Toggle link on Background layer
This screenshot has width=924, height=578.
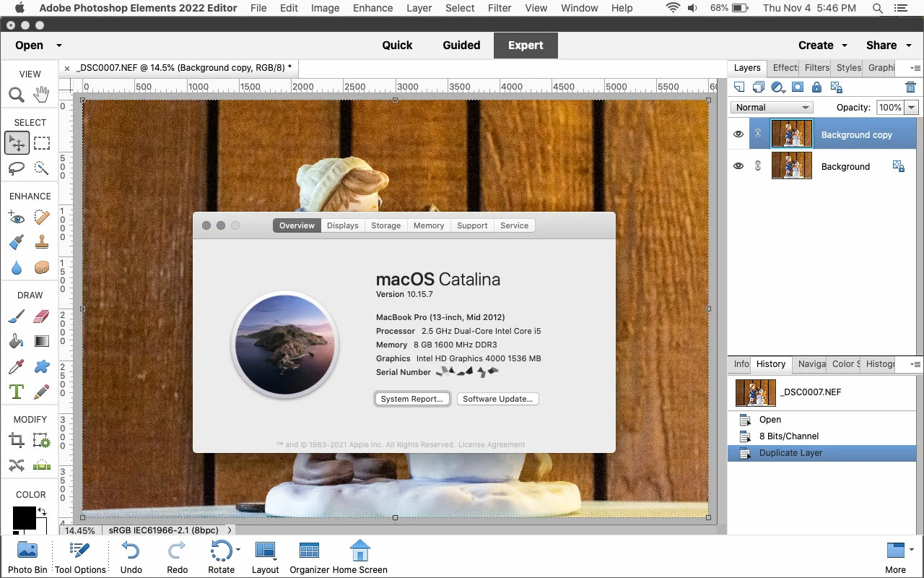[758, 165]
